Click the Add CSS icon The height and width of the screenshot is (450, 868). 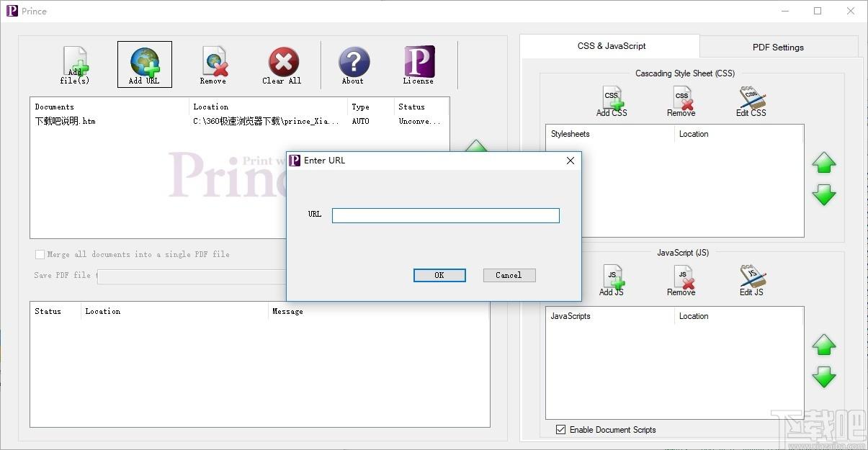pos(612,102)
